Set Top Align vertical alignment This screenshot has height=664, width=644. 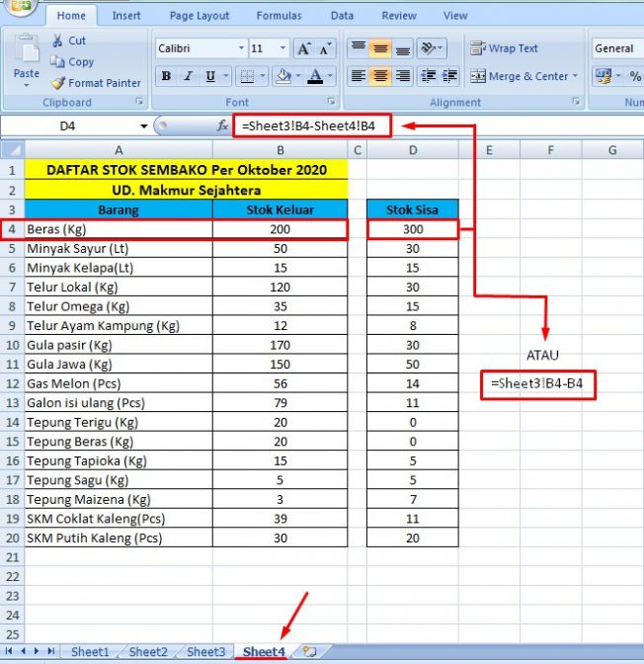359,47
